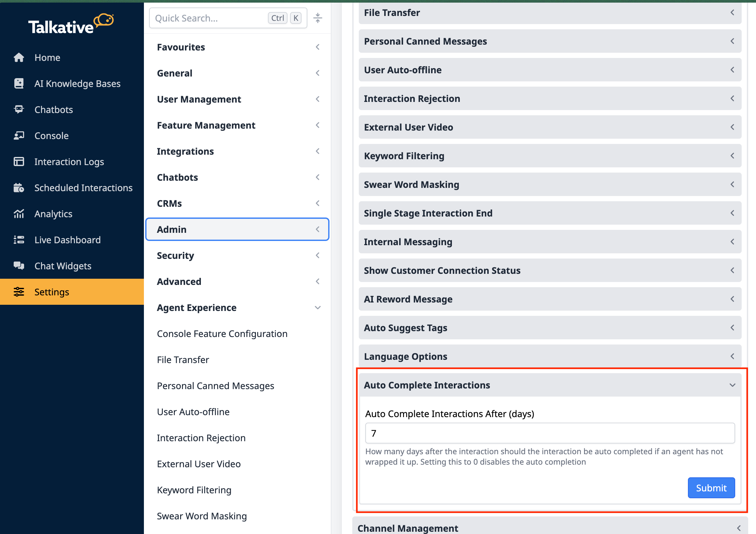Select Personal Canned Messages in settings menu

point(215,386)
